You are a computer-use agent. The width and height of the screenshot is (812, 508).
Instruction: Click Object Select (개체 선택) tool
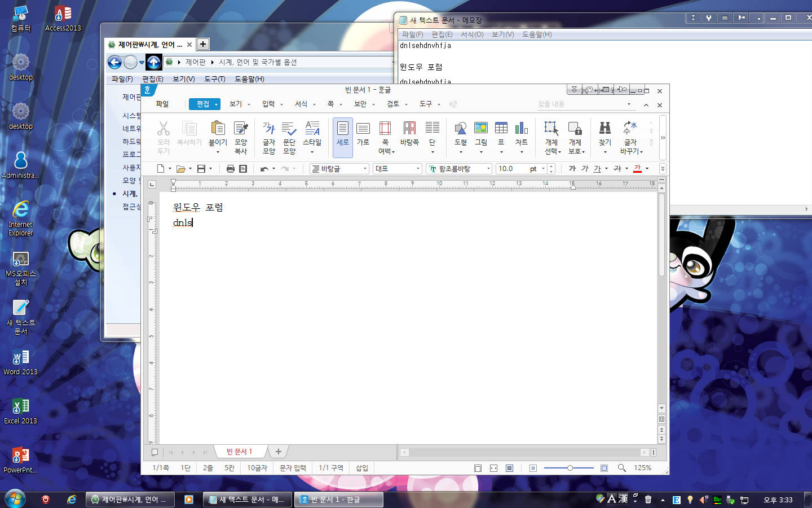[551, 137]
